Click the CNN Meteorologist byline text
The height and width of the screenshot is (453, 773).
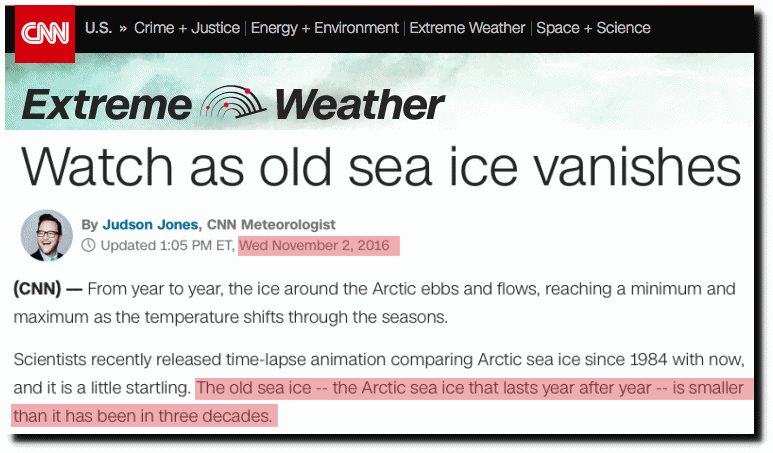click(x=271, y=225)
